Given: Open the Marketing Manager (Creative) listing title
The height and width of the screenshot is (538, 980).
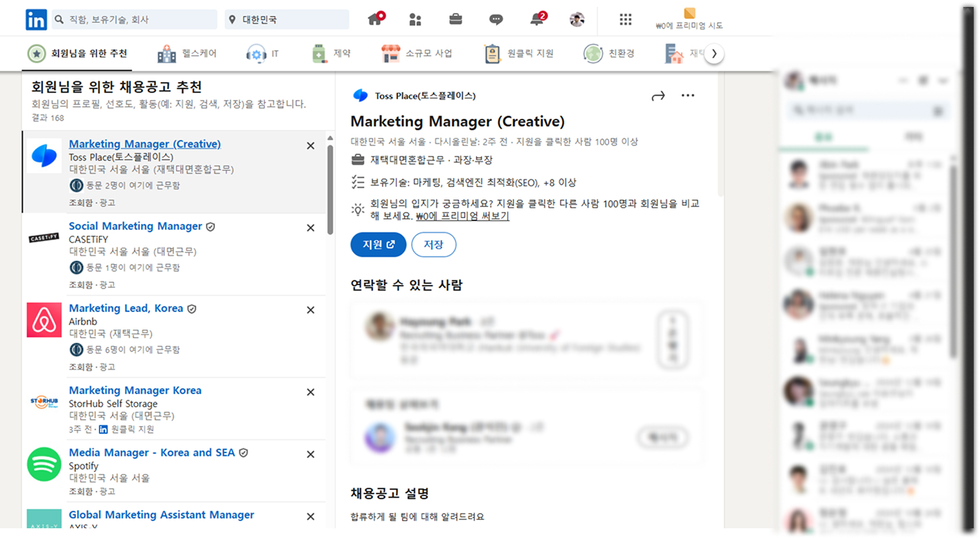Looking at the screenshot, I should [145, 144].
